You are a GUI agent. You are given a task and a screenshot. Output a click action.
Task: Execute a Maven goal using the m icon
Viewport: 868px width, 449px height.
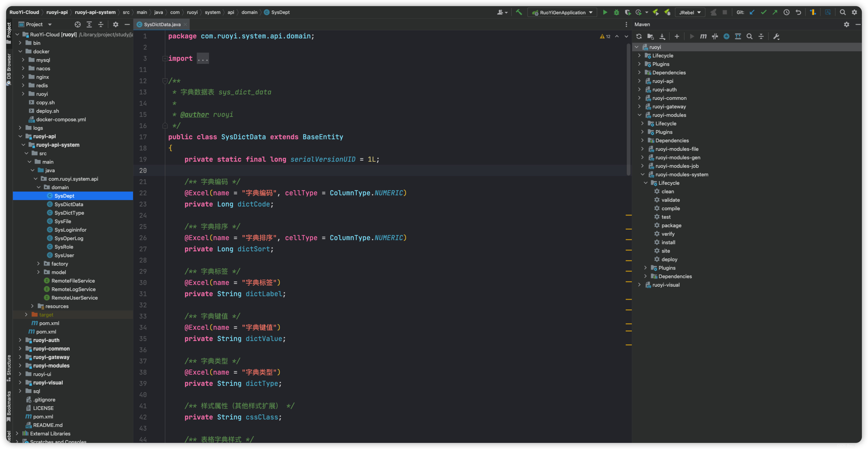[703, 37]
